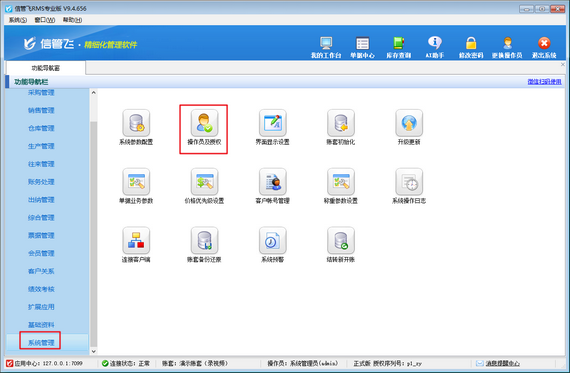Open the 帮助(H) menu
The width and height of the screenshot is (570, 373).
click(x=72, y=20)
